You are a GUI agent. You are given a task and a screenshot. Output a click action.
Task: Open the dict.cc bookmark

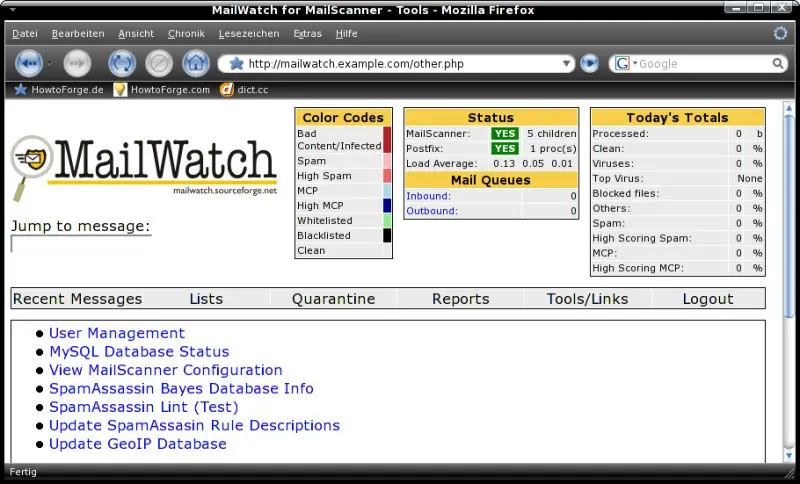[x=244, y=90]
